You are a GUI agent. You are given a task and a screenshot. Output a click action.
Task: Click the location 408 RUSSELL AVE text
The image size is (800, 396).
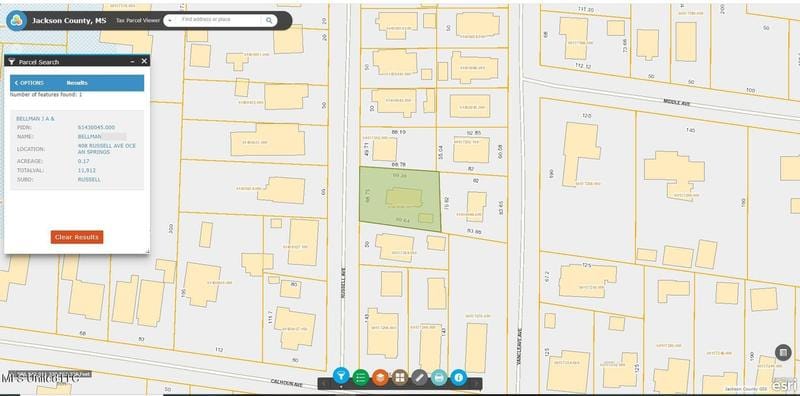click(107, 148)
